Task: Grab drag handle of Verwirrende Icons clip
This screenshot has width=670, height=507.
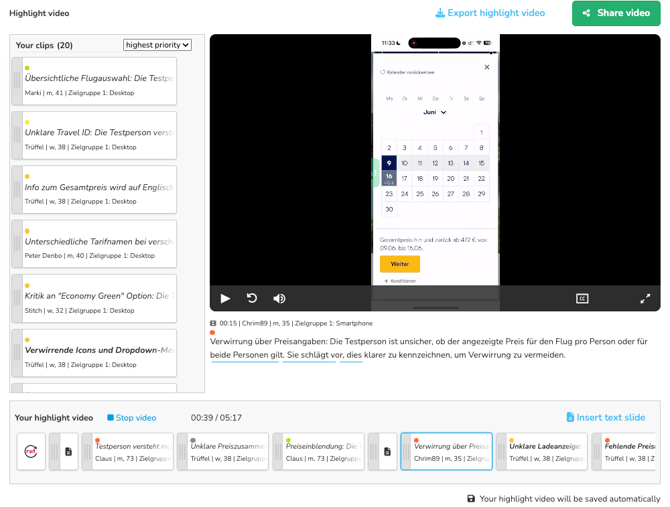Action: (17, 353)
